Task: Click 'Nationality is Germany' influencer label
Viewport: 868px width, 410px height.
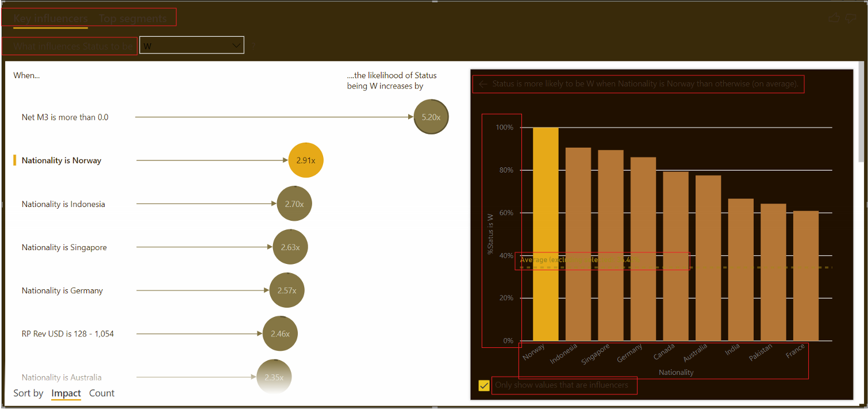Action: (x=62, y=290)
